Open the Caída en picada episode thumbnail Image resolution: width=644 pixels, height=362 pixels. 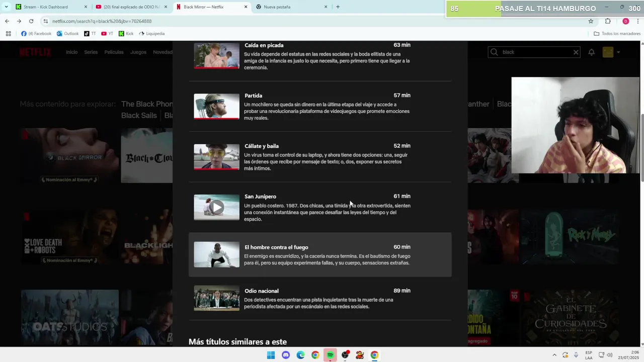coord(217,56)
